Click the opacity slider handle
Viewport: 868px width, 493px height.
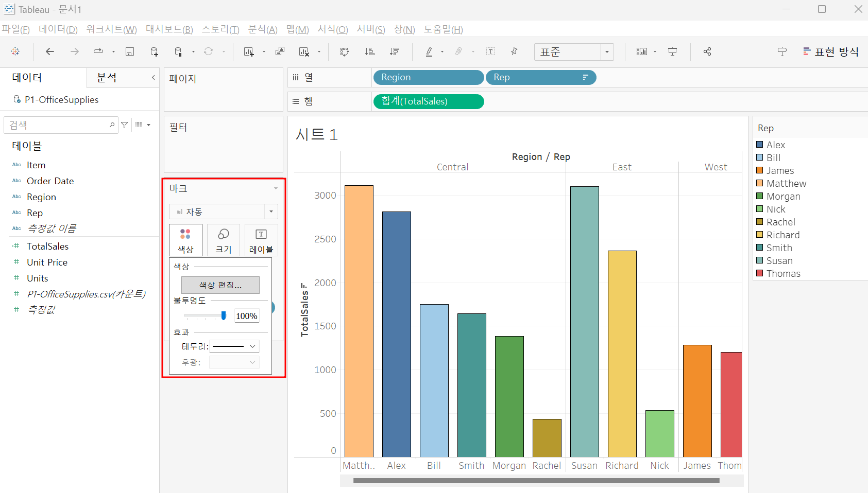224,315
